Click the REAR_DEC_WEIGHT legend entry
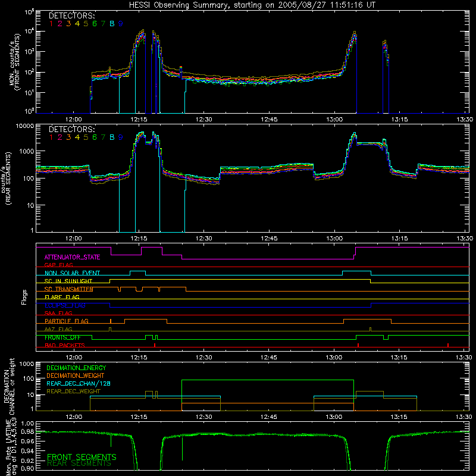476x476 pixels. pyautogui.click(x=73, y=392)
